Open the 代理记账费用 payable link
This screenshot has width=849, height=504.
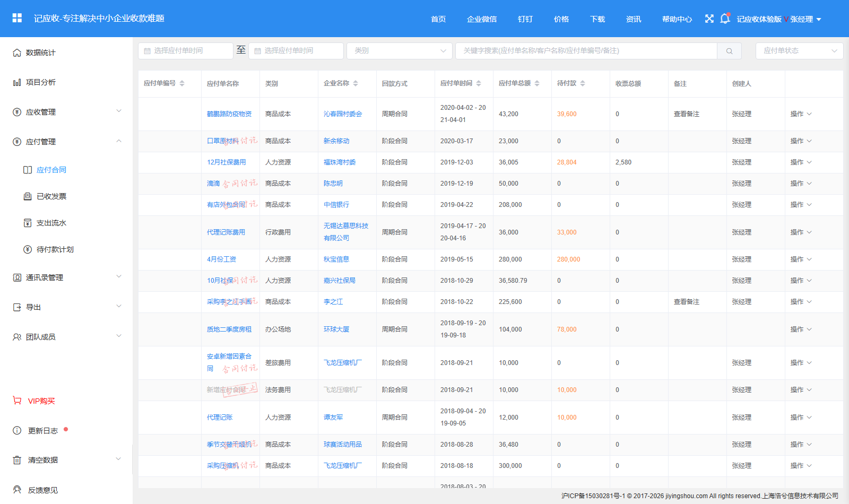pos(226,232)
